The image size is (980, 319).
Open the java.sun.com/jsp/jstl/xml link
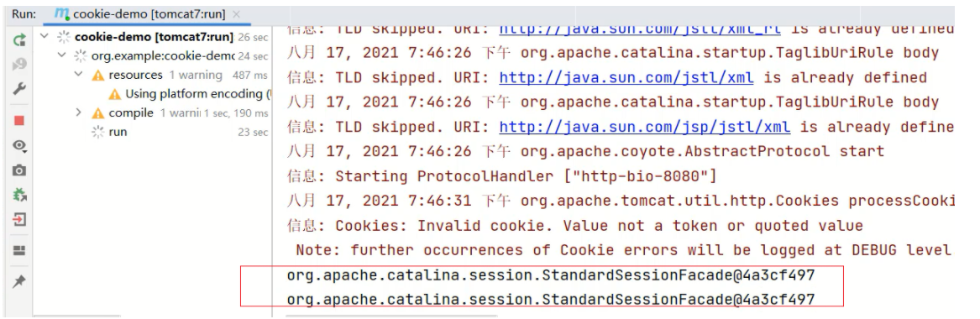click(x=644, y=128)
